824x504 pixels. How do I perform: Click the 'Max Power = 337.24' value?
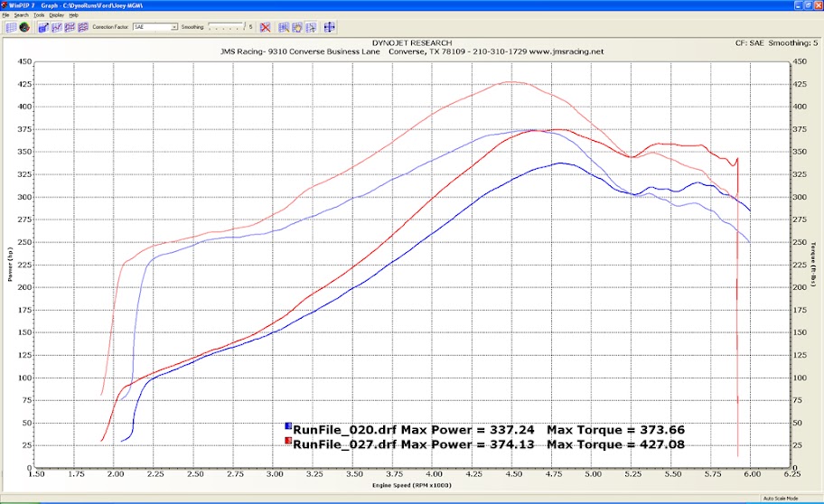tap(468, 430)
